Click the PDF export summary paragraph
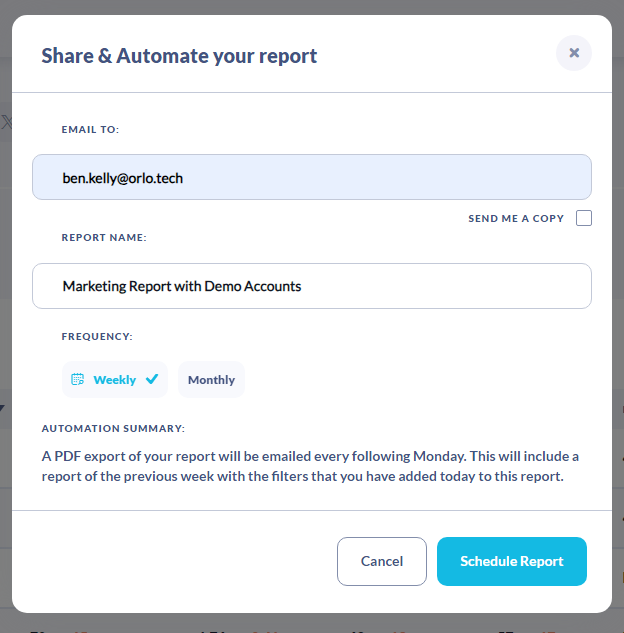 pos(310,466)
